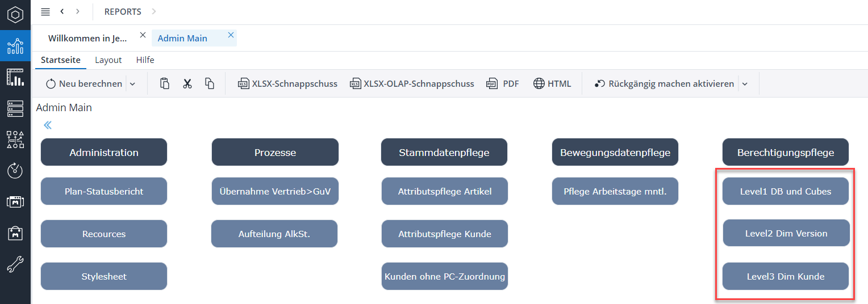The height and width of the screenshot is (304, 868).
Task: Open the Settings wrench sidebar icon
Action: (x=15, y=264)
